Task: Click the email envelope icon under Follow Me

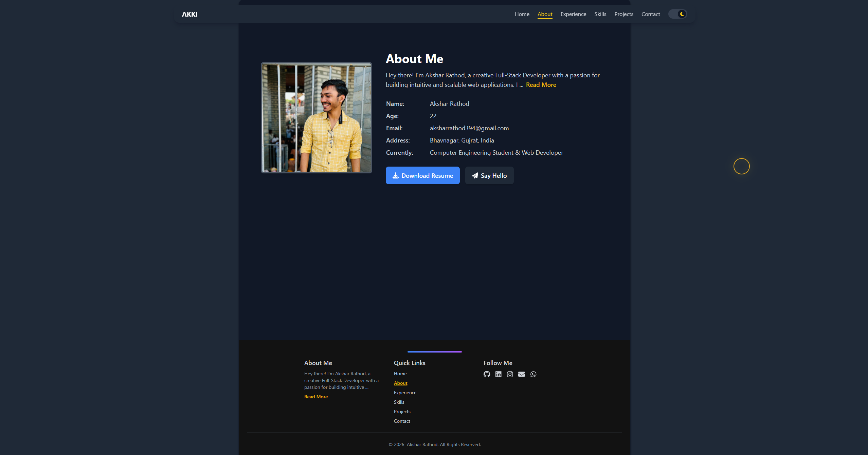Action: (x=521, y=374)
